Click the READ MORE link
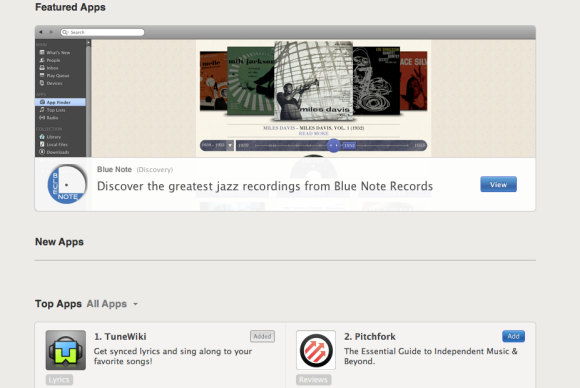The width and height of the screenshot is (580, 388). 313,133
